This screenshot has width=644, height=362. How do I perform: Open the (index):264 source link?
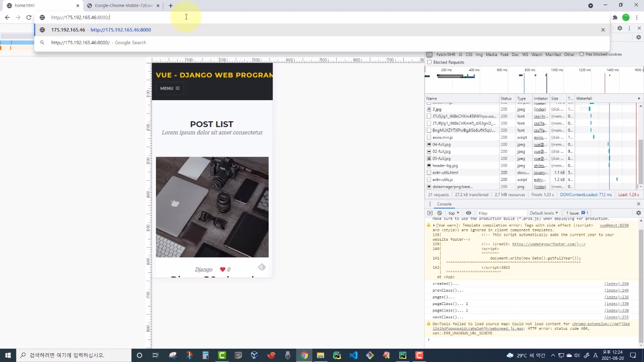616,283
